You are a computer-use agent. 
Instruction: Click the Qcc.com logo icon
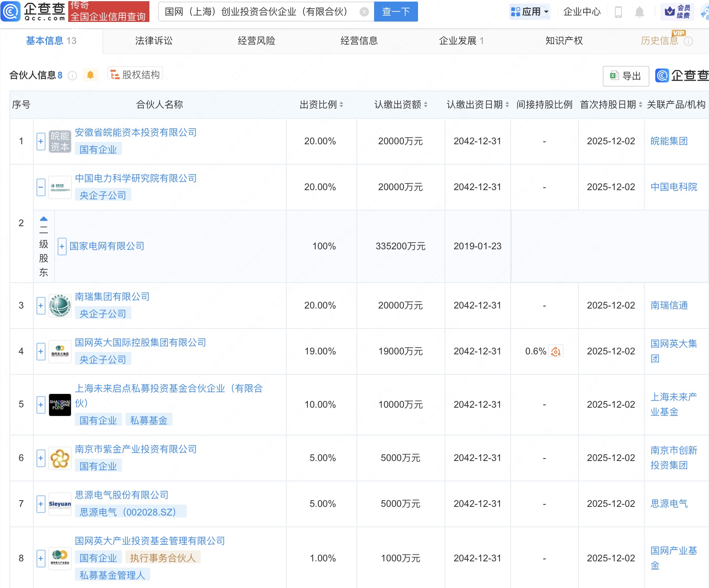pos(11,11)
